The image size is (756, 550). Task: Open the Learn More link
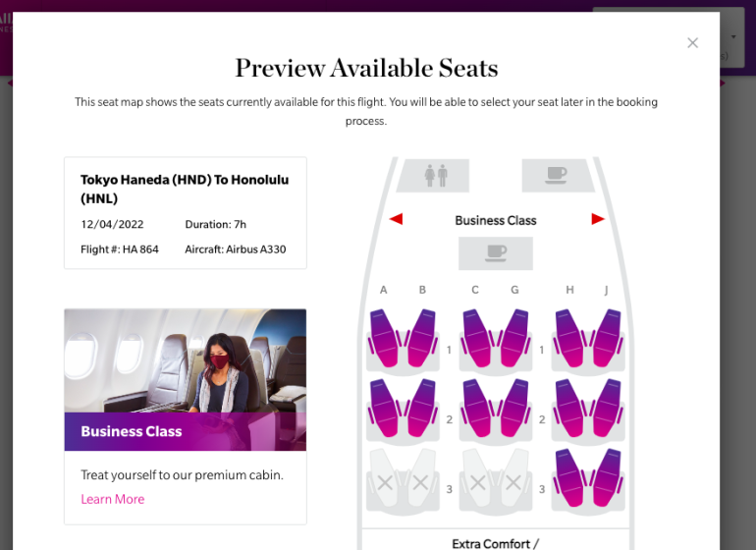click(x=112, y=499)
